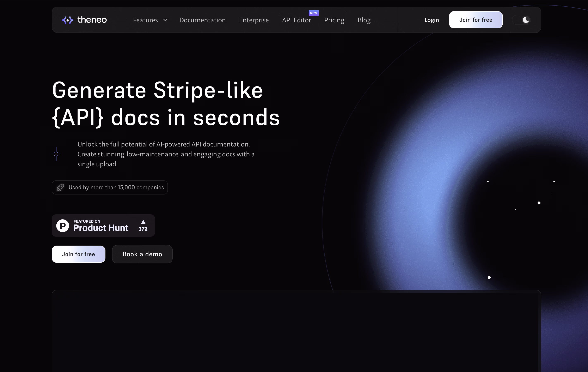Click the Product Hunt P logo
The width and height of the screenshot is (588, 372).
pyautogui.click(x=63, y=226)
